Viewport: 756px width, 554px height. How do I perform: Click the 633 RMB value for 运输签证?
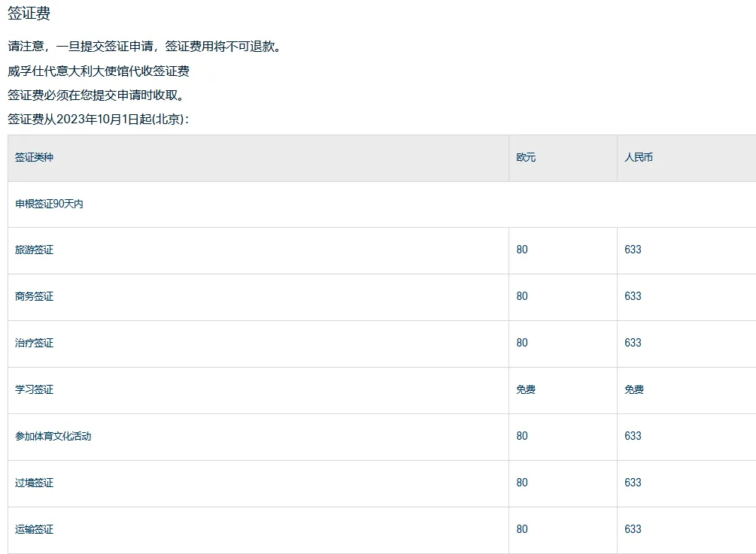pos(633,529)
